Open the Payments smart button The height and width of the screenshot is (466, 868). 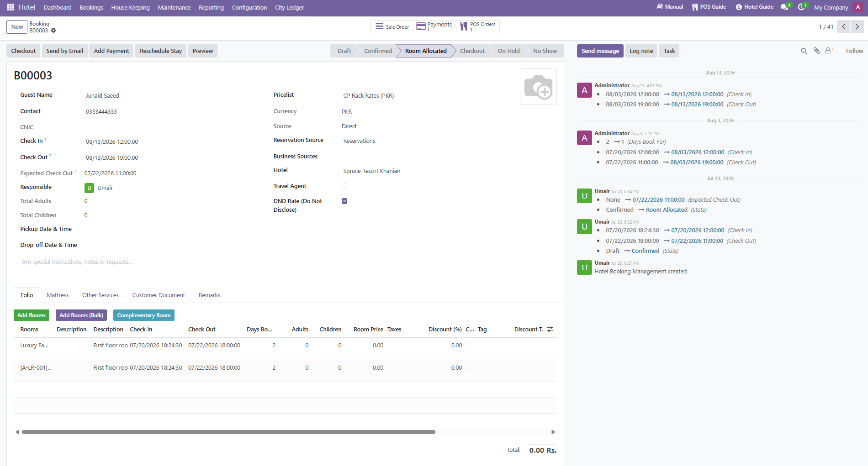[x=434, y=27]
